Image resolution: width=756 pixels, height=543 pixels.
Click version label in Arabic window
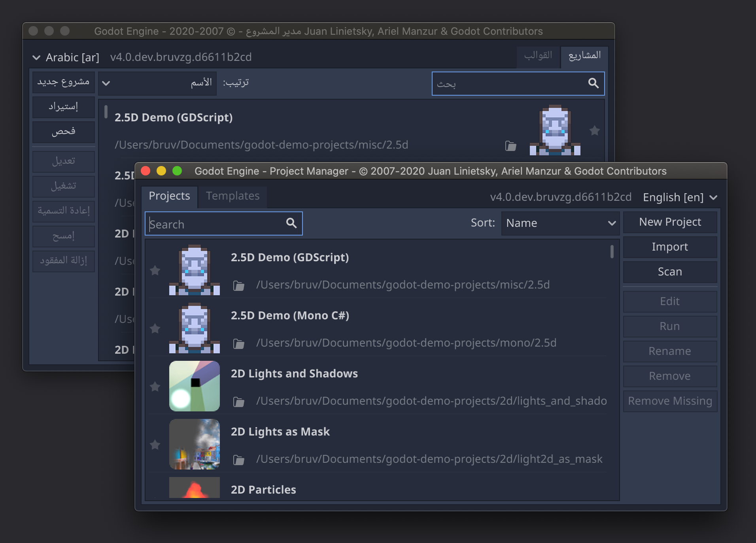pos(181,57)
